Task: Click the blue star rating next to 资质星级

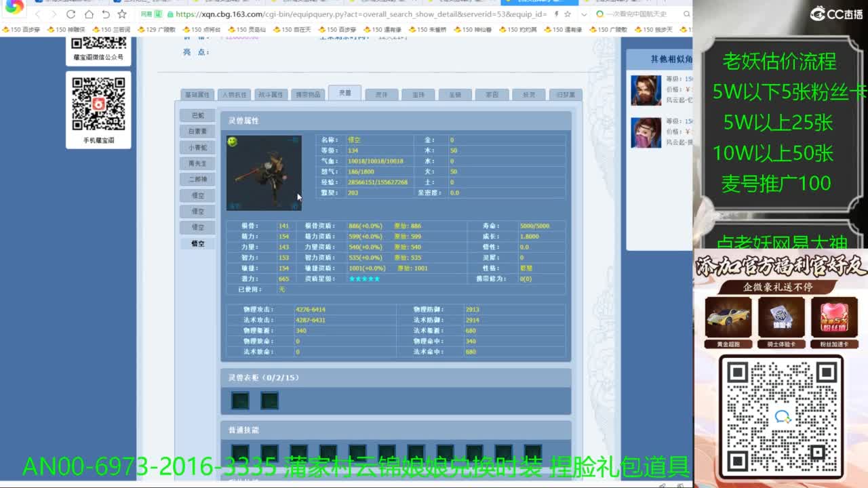Action: tap(364, 279)
